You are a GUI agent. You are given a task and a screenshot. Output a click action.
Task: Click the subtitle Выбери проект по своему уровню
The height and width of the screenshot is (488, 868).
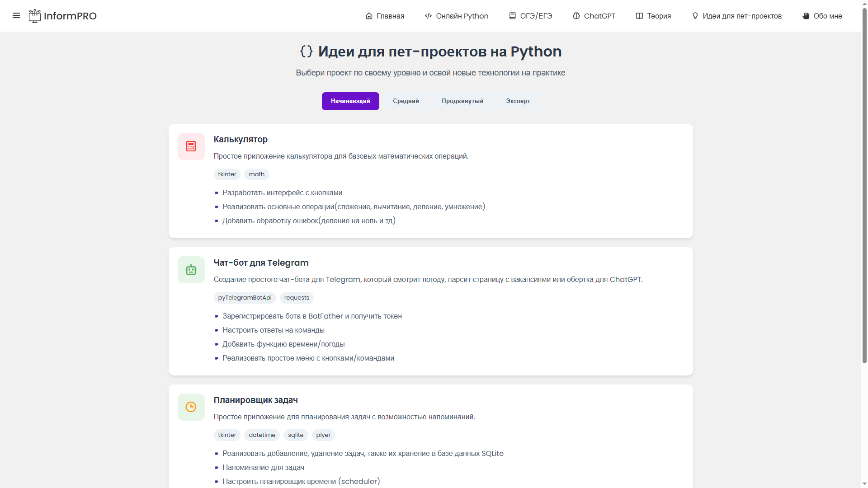[430, 73]
